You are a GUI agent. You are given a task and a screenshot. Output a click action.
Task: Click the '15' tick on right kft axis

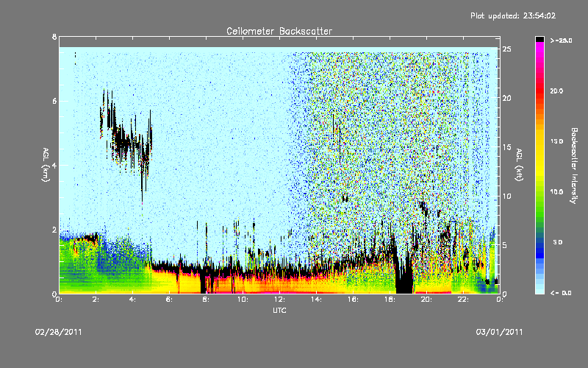506,147
